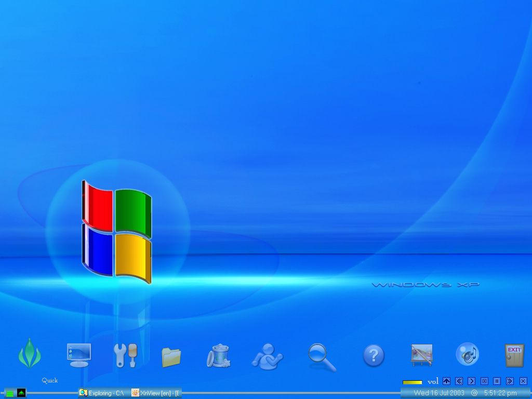Open the monitor display-settings icon
The image size is (532, 399).
point(78,355)
